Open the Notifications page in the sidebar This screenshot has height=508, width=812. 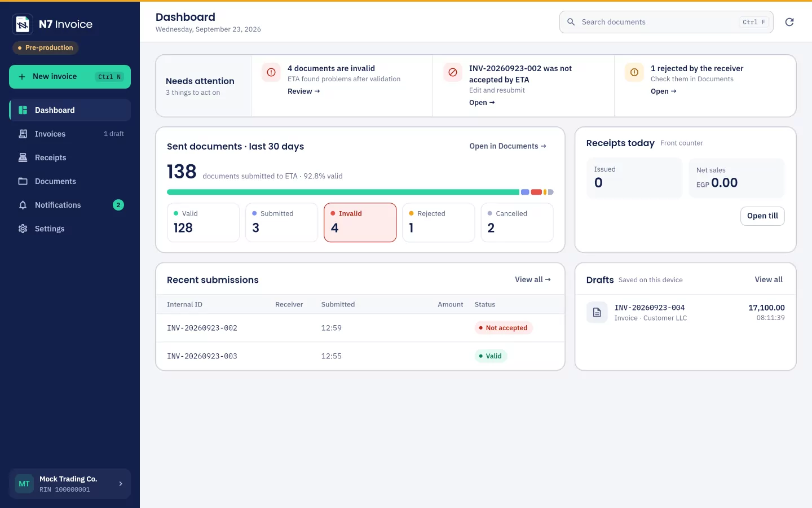[70, 205]
